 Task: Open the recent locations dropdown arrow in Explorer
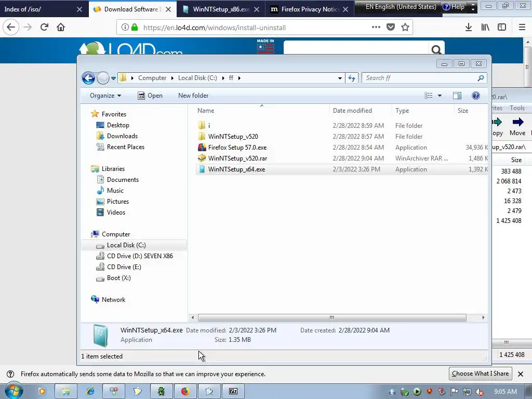113,78
